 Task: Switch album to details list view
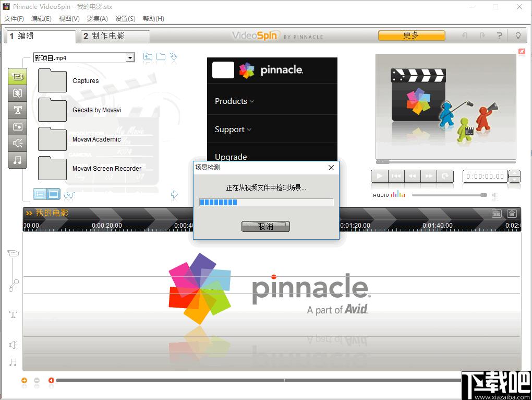[x=40, y=195]
